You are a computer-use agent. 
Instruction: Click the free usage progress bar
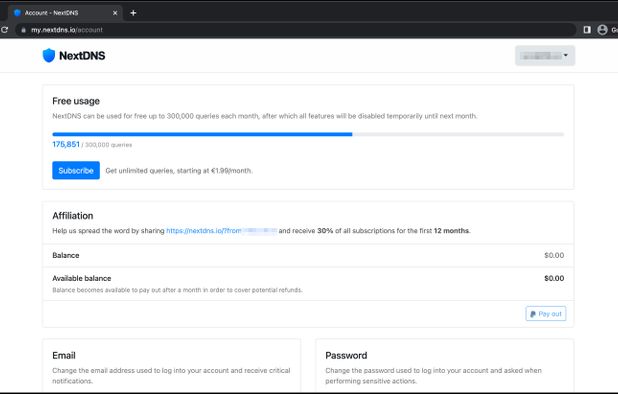(308, 134)
